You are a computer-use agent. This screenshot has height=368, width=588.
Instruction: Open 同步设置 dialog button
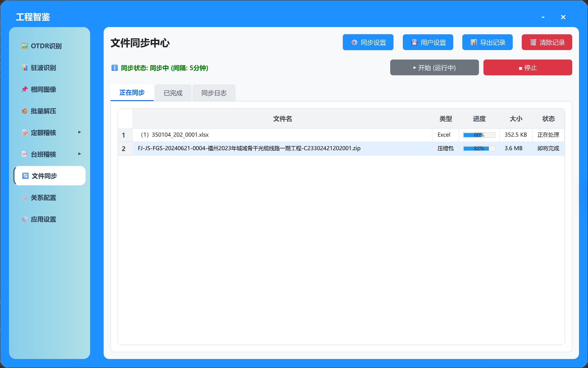[368, 42]
